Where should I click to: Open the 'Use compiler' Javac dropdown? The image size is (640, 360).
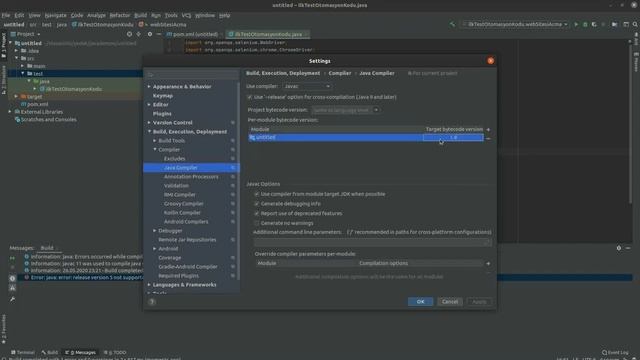[307, 87]
